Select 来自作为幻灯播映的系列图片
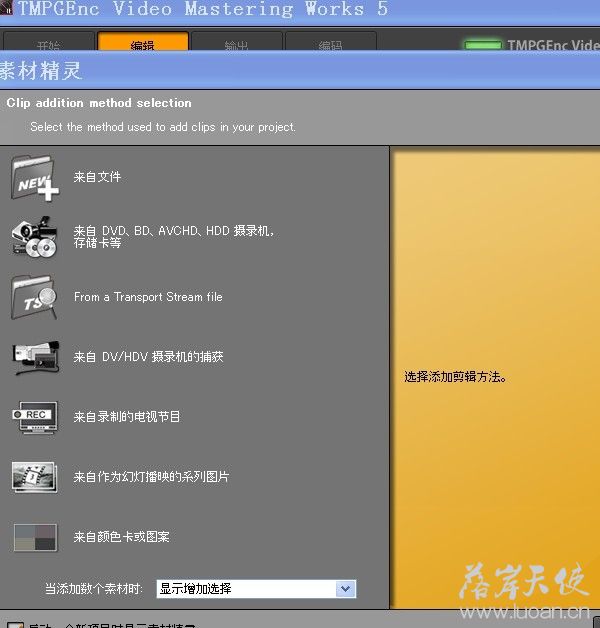 pyautogui.click(x=151, y=477)
